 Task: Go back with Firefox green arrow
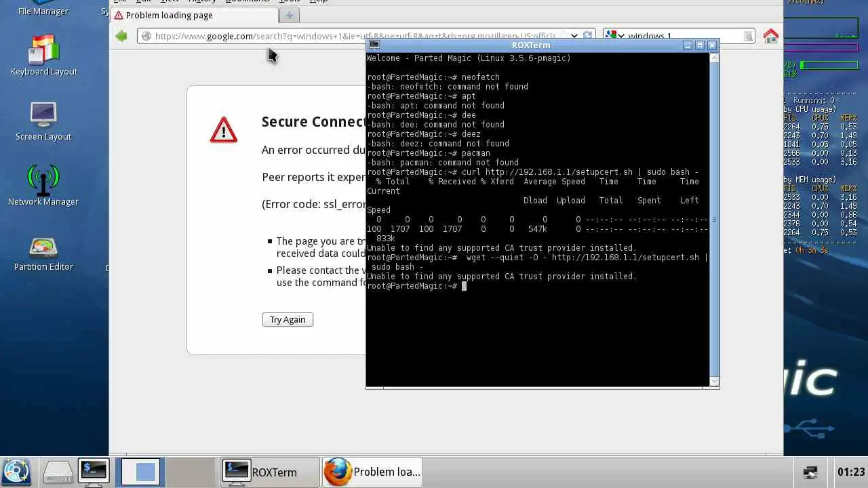[x=121, y=36]
